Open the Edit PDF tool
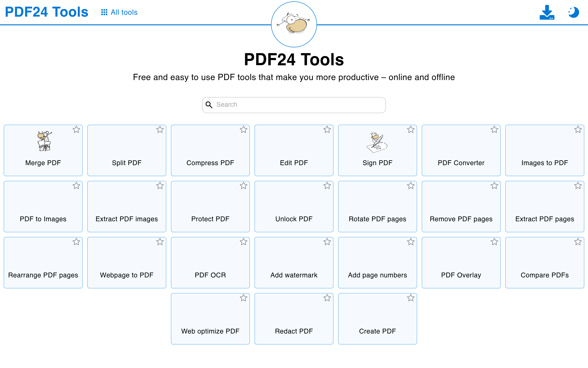 [294, 150]
